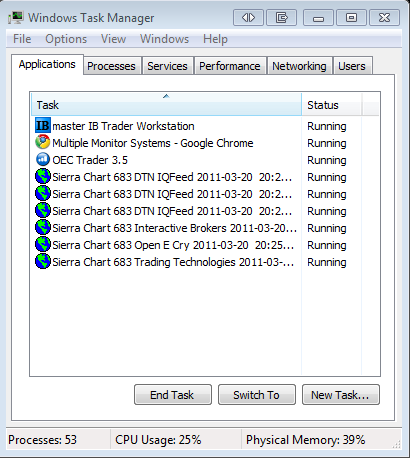Select Sierra Chart 683 Open E Cry task
Image resolution: width=410 pixels, height=458 pixels.
click(166, 245)
